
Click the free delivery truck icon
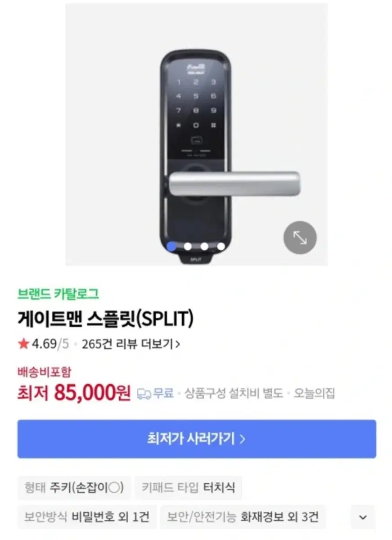pos(144,393)
